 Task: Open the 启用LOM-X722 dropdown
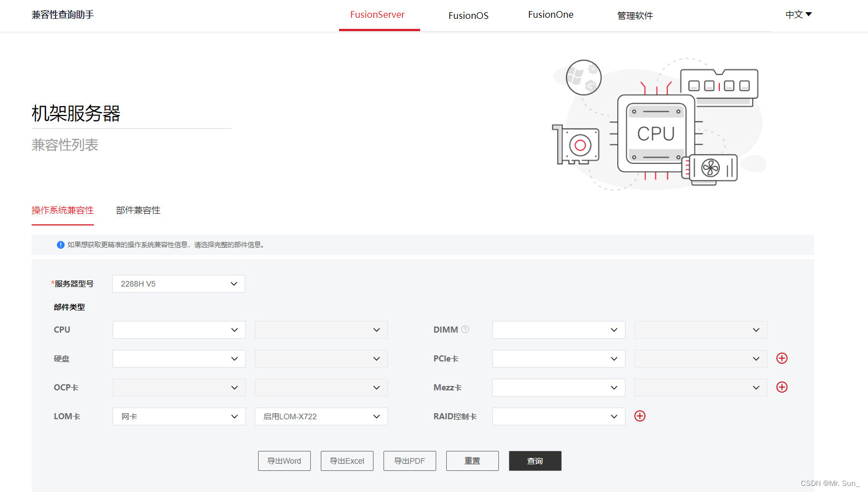(321, 416)
